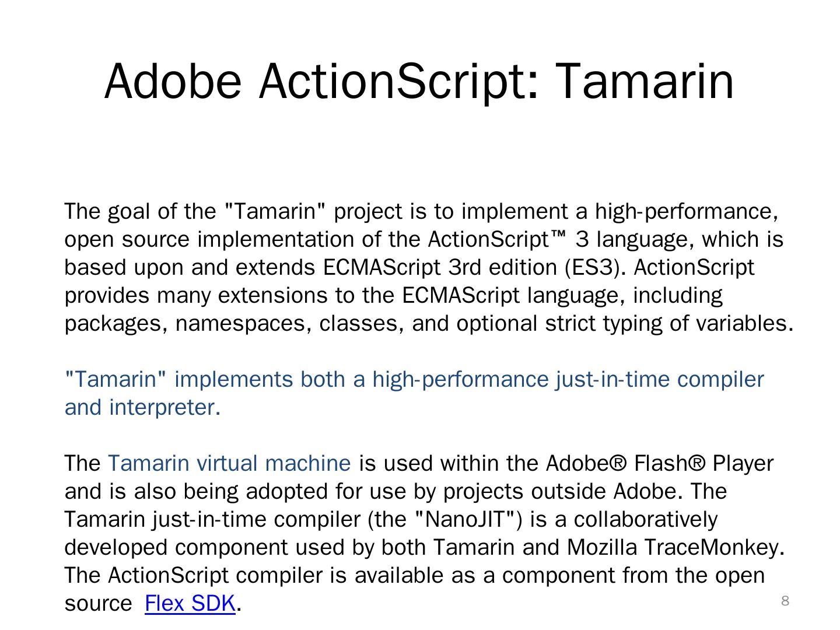Click the slide title "Adobe ActionScript: Tamarin"
This screenshot has height=630, width=840.
click(419, 80)
